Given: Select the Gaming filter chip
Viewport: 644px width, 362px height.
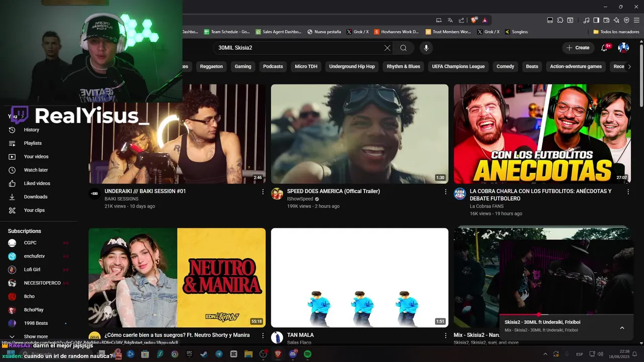Looking at the screenshot, I should pos(243,66).
